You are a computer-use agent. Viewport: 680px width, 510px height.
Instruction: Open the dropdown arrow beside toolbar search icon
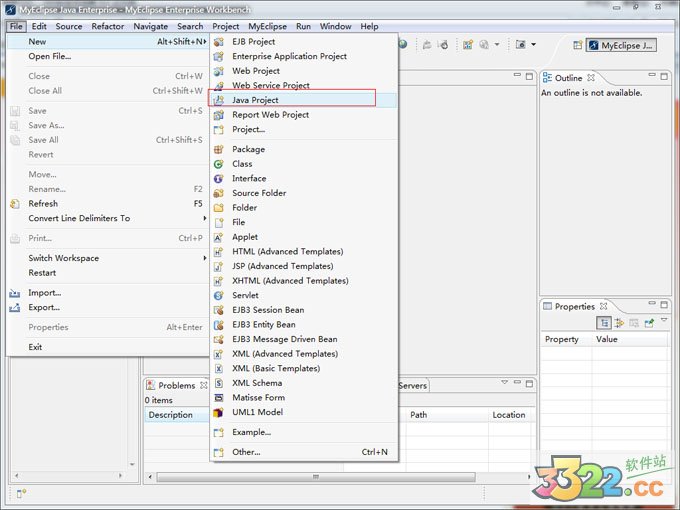[x=497, y=44]
